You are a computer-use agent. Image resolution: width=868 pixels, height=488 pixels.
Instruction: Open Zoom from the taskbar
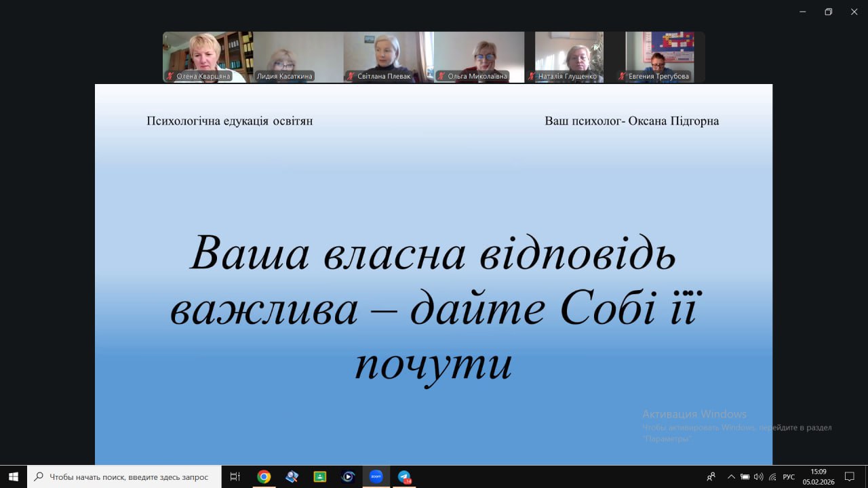376,476
